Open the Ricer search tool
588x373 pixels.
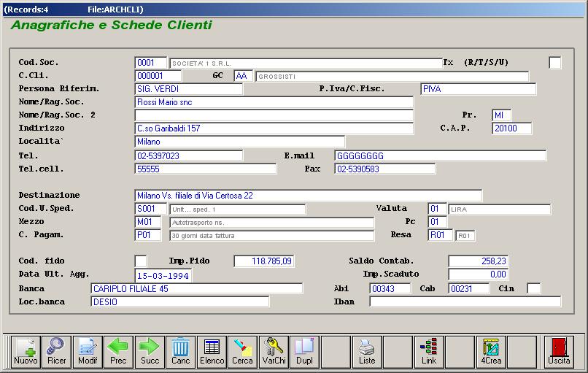point(57,352)
